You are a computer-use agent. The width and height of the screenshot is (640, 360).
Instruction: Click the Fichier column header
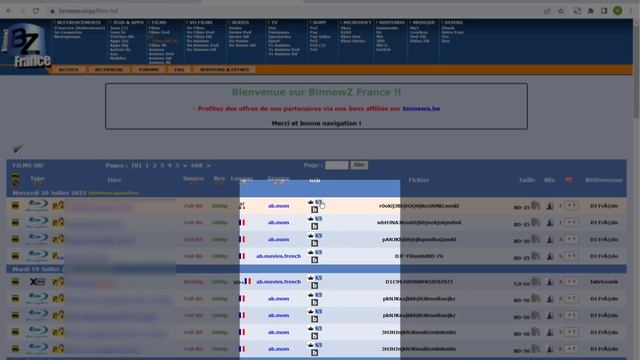(x=418, y=180)
